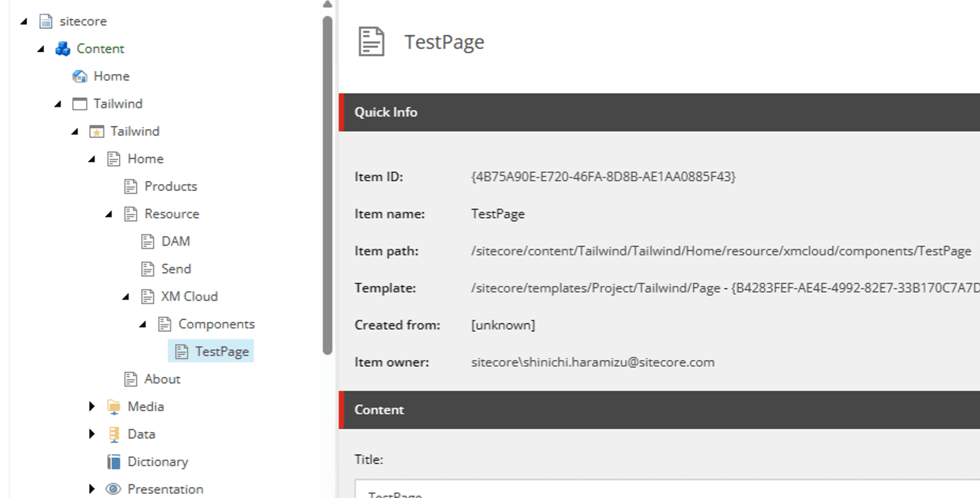Screen dimensions: 980x498
Task: Click the Content cubes icon in tree
Action: click(x=63, y=49)
